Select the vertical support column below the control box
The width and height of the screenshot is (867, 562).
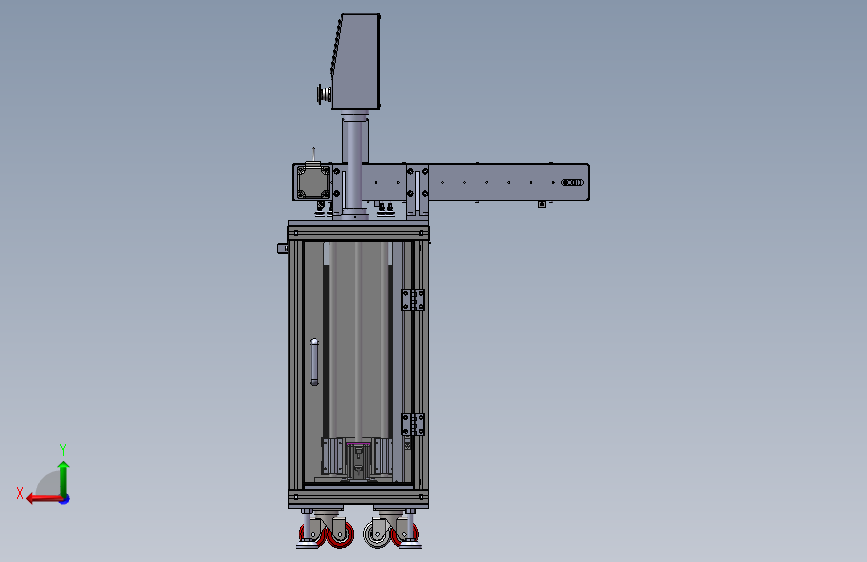354,165
